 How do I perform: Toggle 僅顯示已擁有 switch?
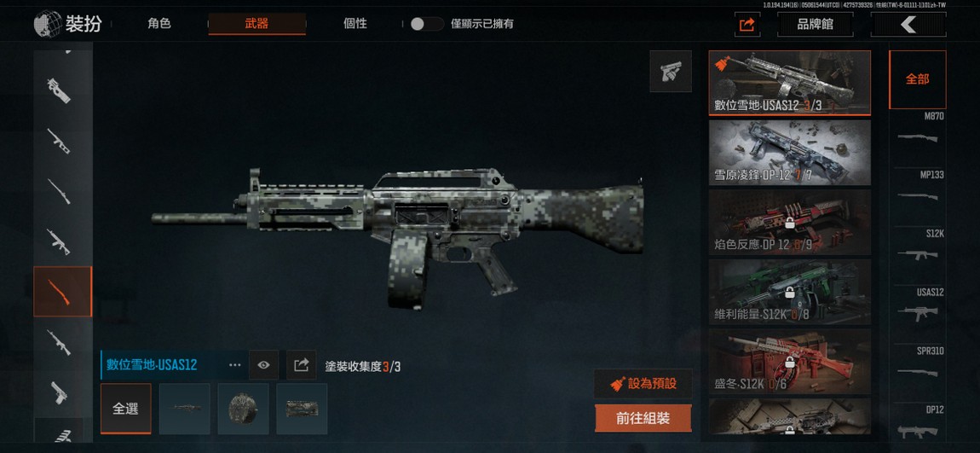click(x=426, y=25)
